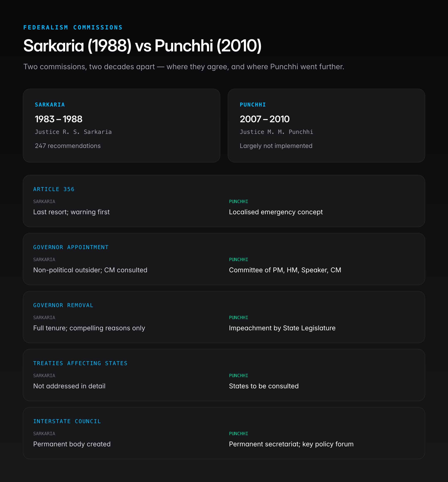448x482 pixels.
Task: Click SARKARIA label in Article 356 row
Action: point(44,201)
